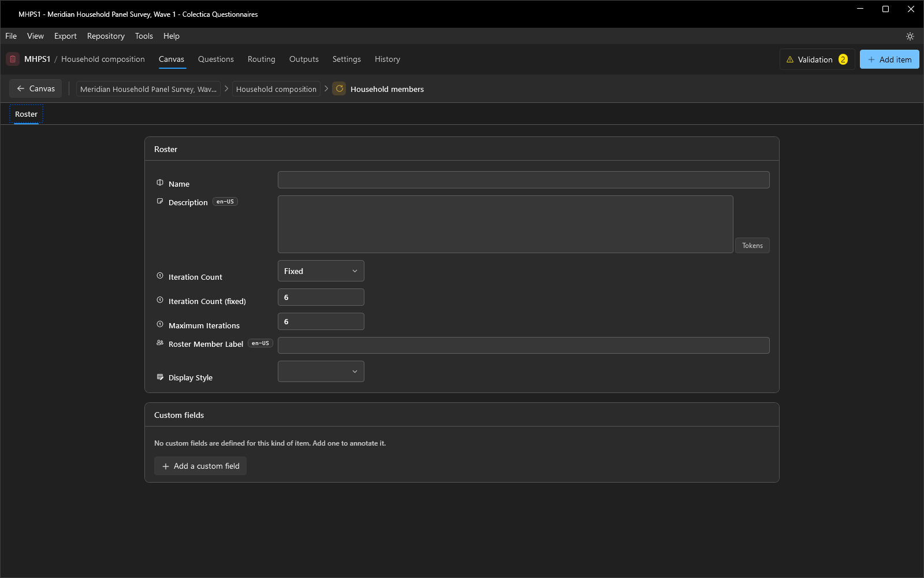Click the Household composition breadcrumb chip
This screenshot has width=924, height=578.
pyautogui.click(x=276, y=89)
